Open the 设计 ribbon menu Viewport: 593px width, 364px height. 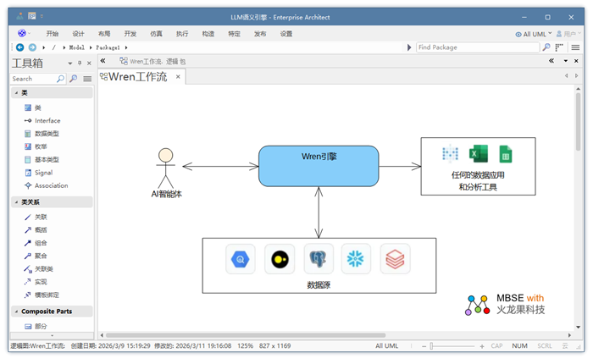coord(78,34)
